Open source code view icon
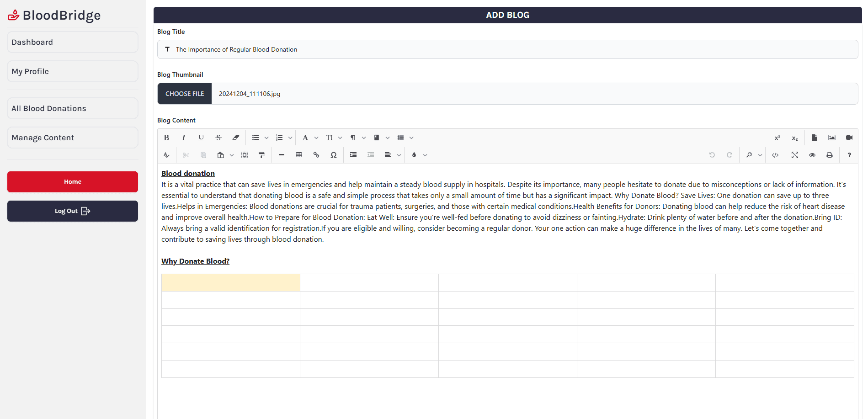868x419 pixels. 775,155
